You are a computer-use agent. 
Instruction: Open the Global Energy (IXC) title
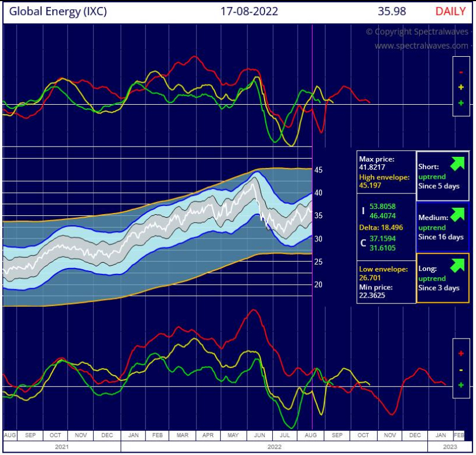pos(58,11)
